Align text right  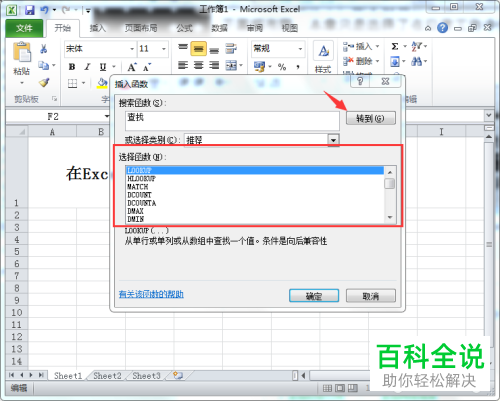tap(214, 65)
